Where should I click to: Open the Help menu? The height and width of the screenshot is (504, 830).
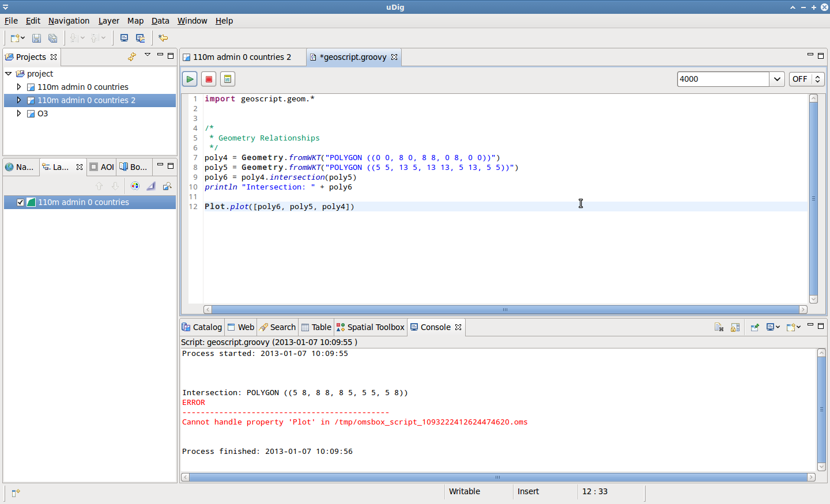pyautogui.click(x=224, y=21)
